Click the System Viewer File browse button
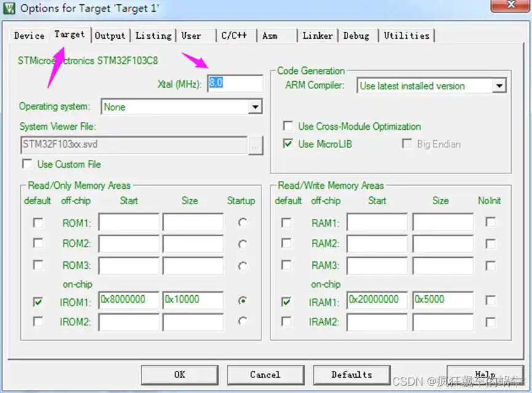 [255, 145]
